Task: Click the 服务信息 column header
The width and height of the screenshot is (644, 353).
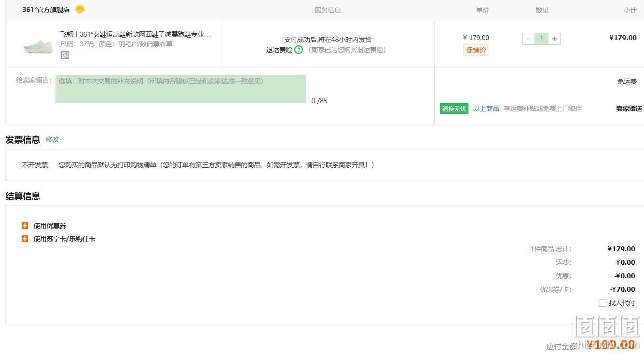Action: tap(328, 10)
